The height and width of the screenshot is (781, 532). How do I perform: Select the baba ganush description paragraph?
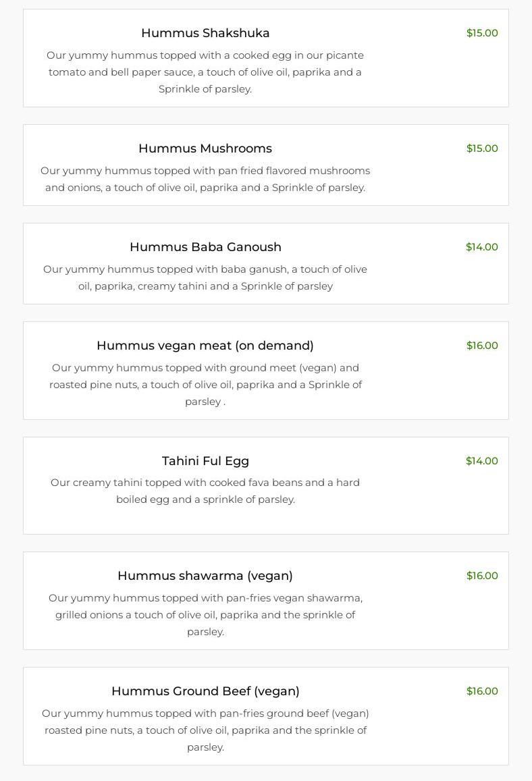pos(205,277)
